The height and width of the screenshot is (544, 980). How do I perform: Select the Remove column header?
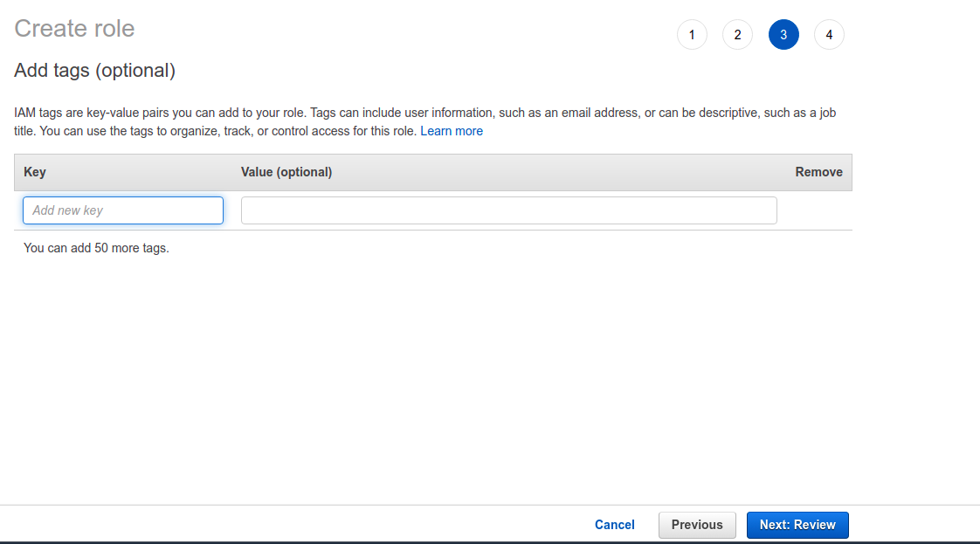[x=818, y=172]
